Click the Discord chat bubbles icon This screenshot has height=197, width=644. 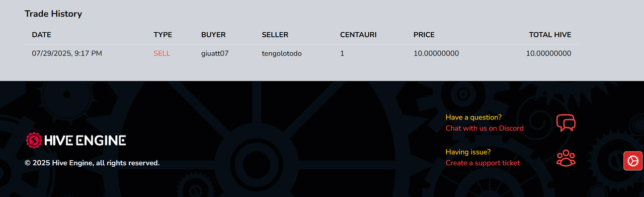pyautogui.click(x=566, y=123)
